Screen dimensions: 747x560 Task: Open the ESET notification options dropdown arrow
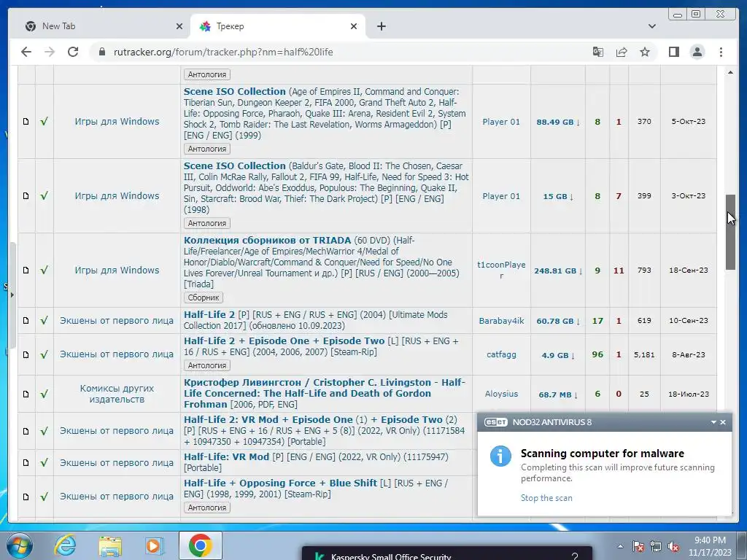point(713,422)
